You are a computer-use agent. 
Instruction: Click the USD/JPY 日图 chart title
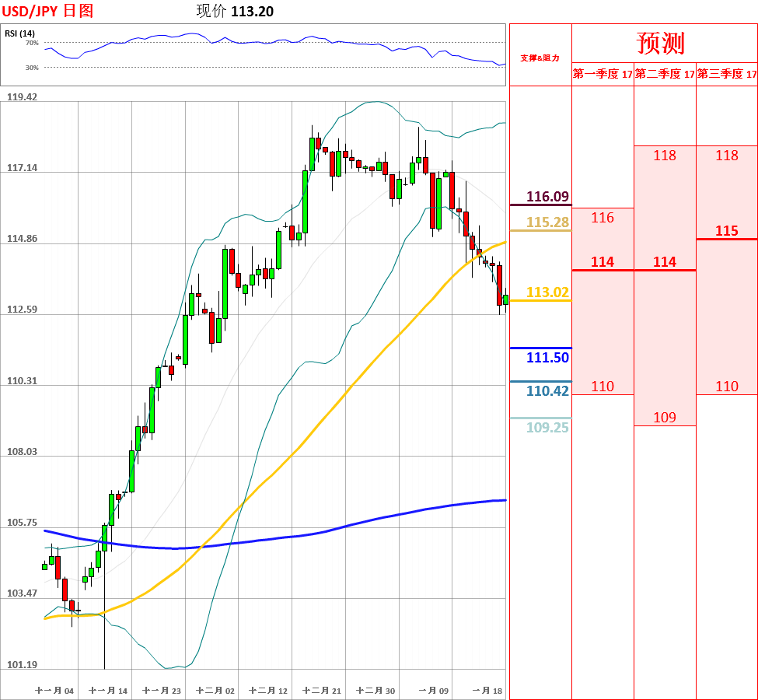47,11
